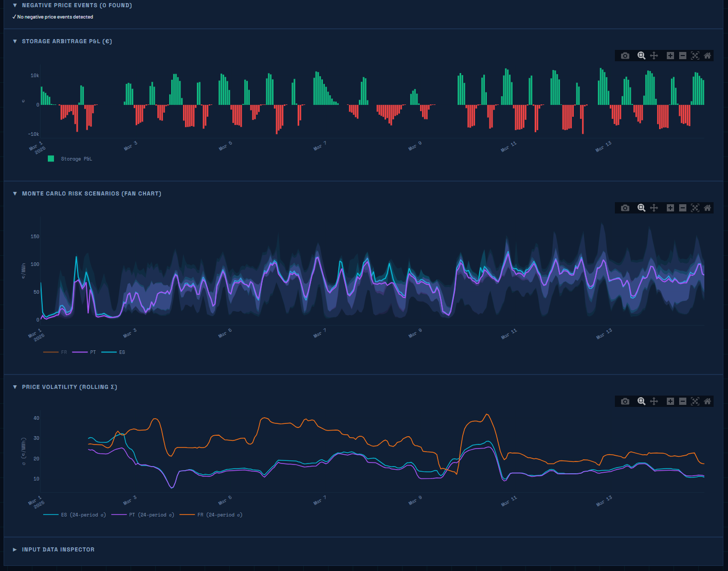Zoom in on Price Volatility chart
The width and height of the screenshot is (728, 571).
pyautogui.click(x=670, y=401)
